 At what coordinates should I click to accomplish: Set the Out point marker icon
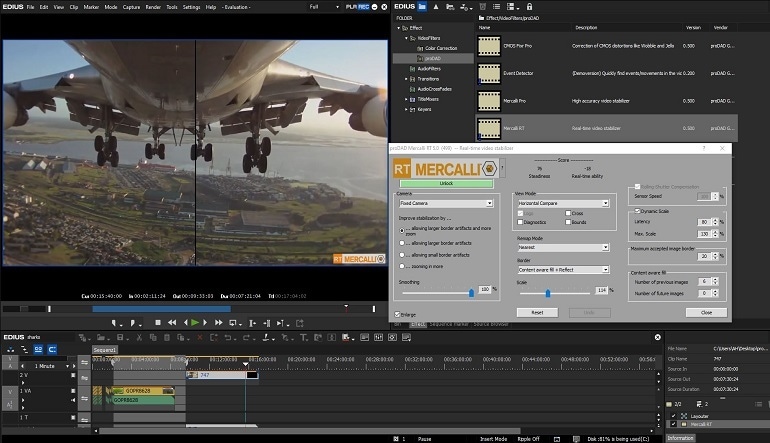pos(132,323)
